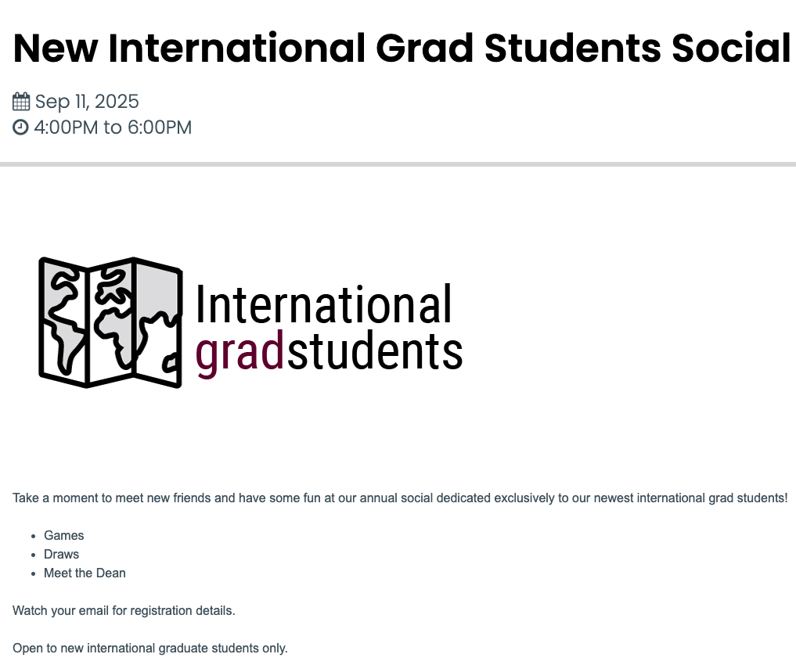The image size is (796, 672).
Task: Click the clock icon beside the time
Action: tap(20, 128)
